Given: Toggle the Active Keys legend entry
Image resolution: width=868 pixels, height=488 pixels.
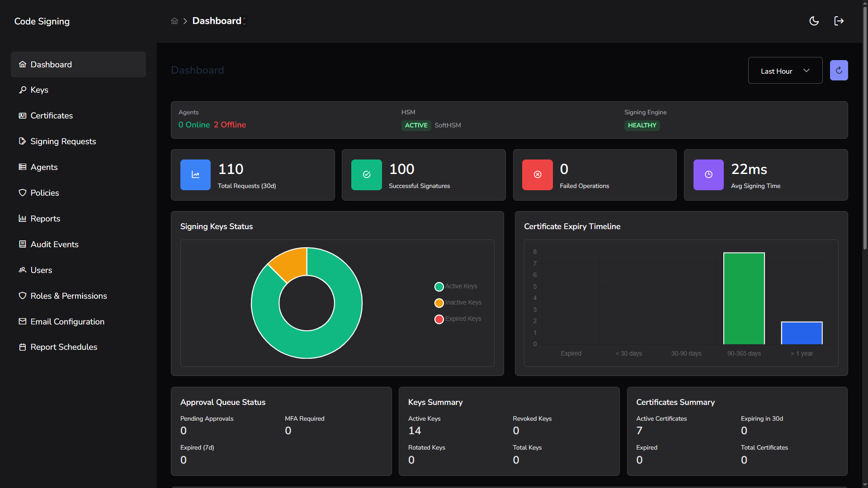Looking at the screenshot, I should (x=439, y=286).
